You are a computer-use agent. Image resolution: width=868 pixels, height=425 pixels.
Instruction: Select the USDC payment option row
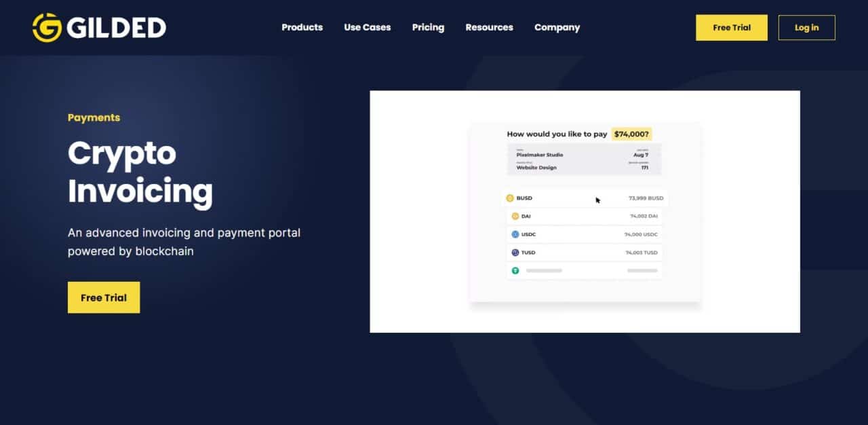584,234
